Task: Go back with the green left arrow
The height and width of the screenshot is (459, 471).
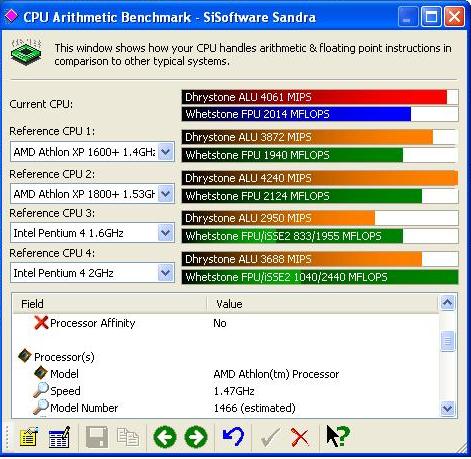Action: coord(165,437)
